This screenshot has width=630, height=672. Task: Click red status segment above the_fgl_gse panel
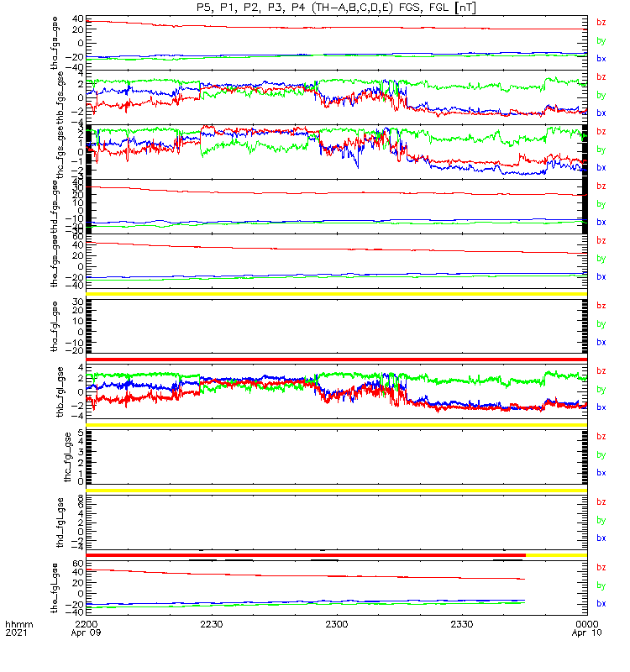click(x=306, y=555)
